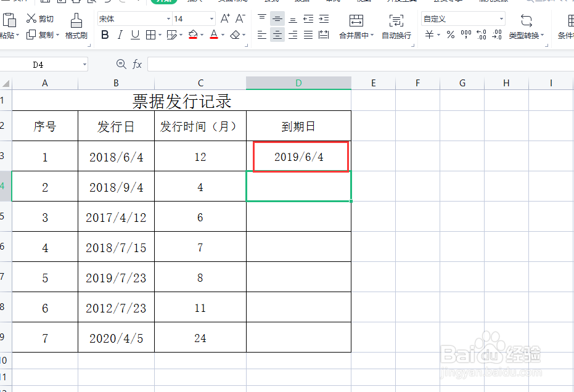Image resolution: width=574 pixels, height=392 pixels.
Task: Select column B header
Action: [116, 83]
